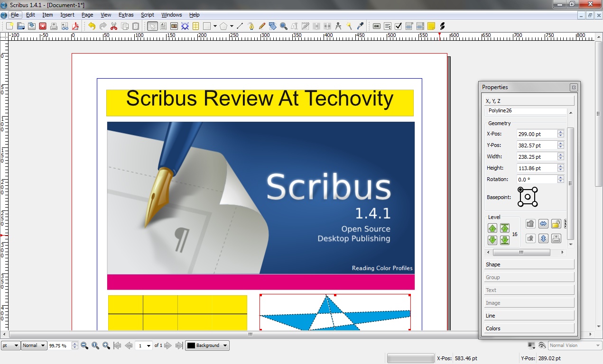Insert an image frame
The height and width of the screenshot is (364, 603).
[174, 26]
